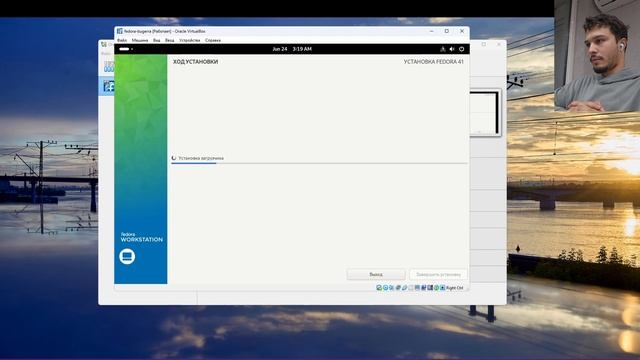The width and height of the screenshot is (640, 360).
Task: Close the background VirtualBox Manager window
Action: click(x=498, y=44)
